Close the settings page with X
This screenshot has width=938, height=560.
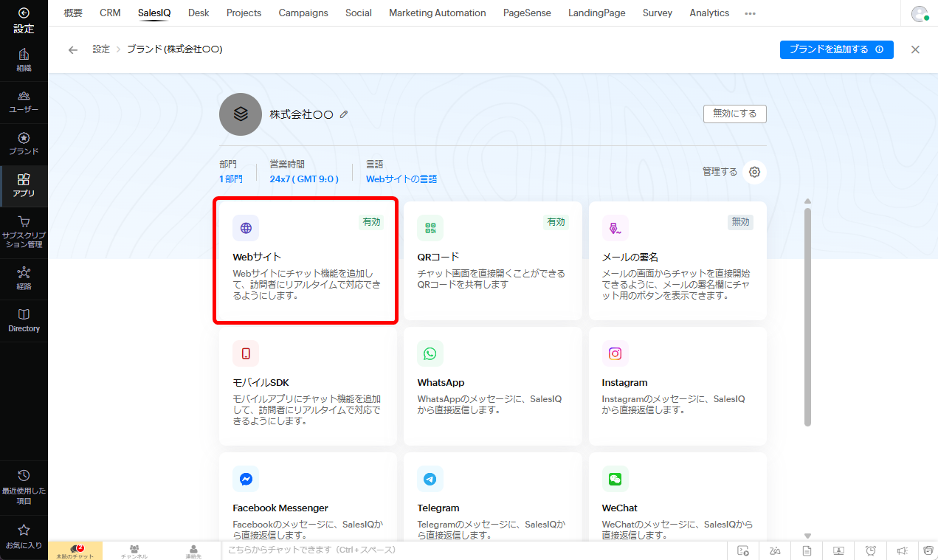(x=915, y=49)
